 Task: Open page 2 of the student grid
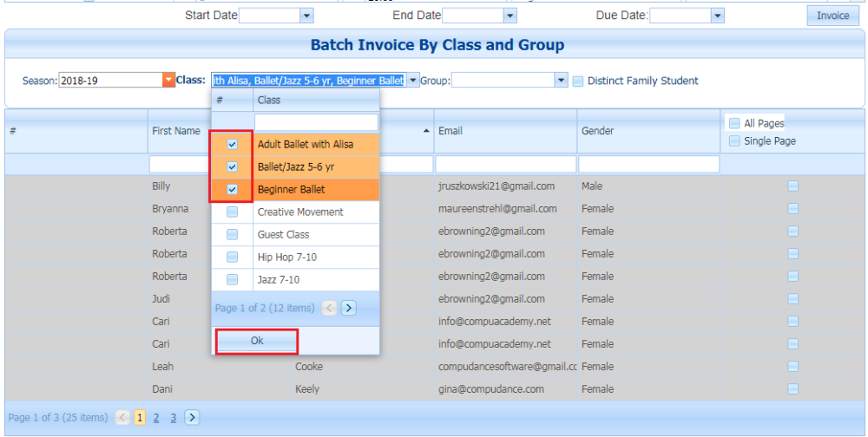pos(156,418)
